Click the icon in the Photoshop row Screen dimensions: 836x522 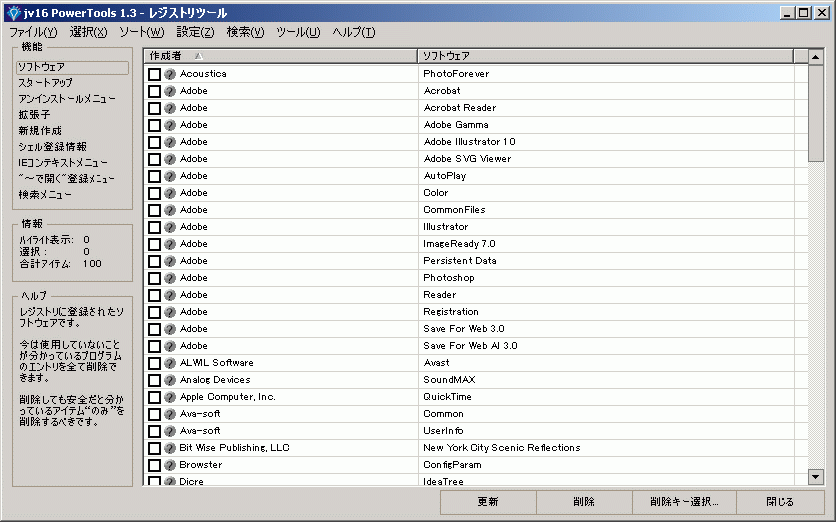point(170,278)
